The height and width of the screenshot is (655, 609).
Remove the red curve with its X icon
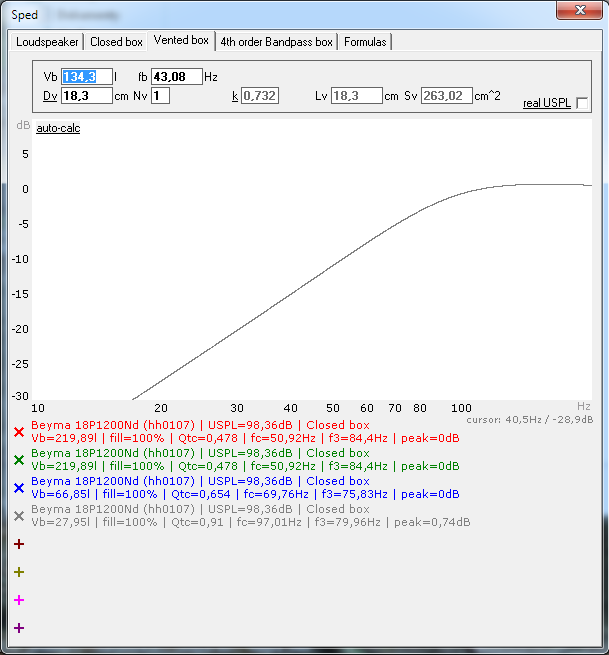[x=19, y=432]
